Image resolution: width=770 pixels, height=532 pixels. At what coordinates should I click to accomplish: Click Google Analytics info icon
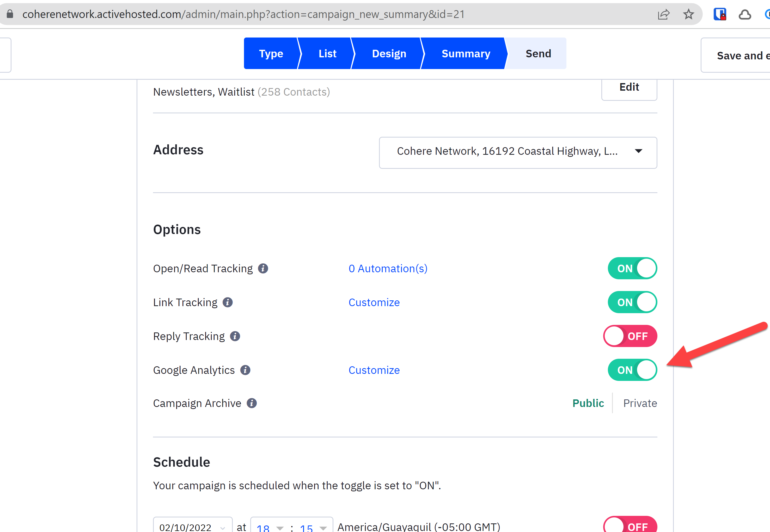point(245,370)
